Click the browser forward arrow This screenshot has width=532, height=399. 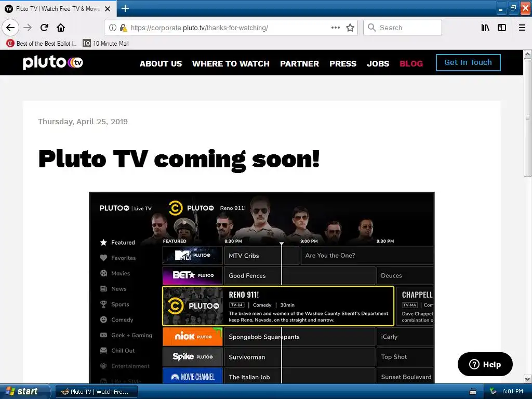(28, 28)
